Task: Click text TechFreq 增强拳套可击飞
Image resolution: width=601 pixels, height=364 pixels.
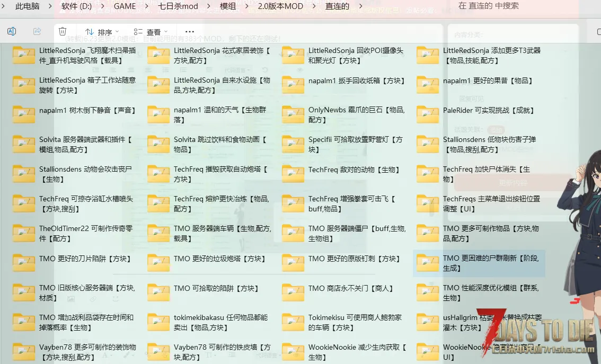Action: coord(352,204)
